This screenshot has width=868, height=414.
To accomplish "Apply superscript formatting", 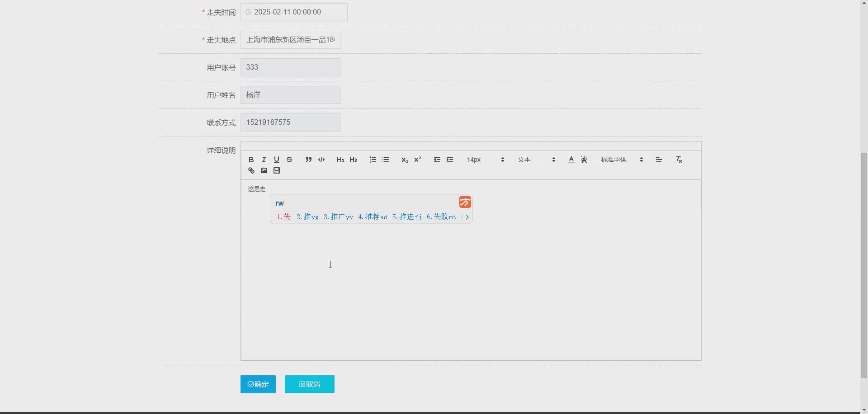I will (417, 159).
